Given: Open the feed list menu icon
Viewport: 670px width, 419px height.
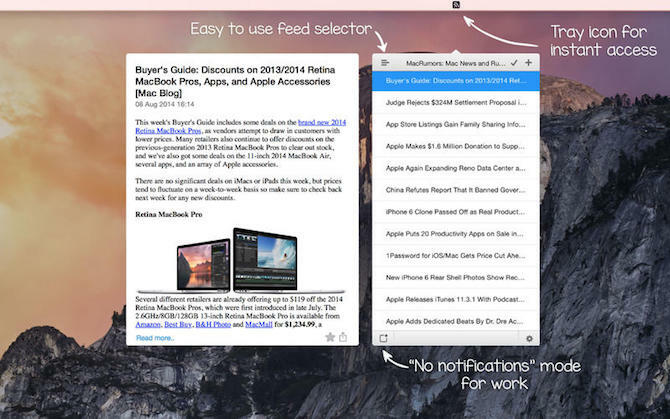Looking at the screenshot, I should tap(385, 63).
